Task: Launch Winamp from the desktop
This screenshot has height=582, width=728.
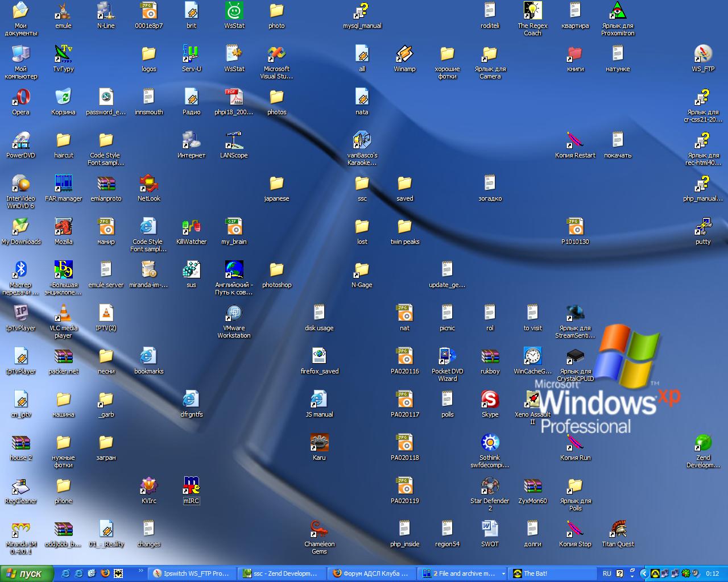Action: [404, 55]
